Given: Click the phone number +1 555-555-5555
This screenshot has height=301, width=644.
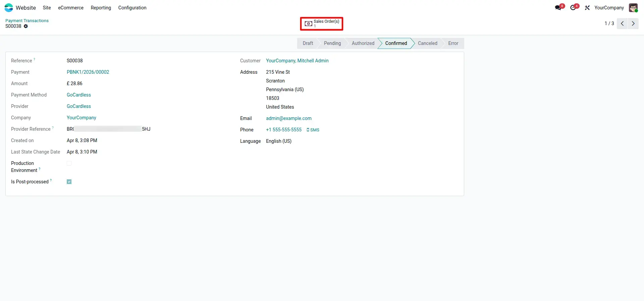Looking at the screenshot, I should [x=284, y=130].
